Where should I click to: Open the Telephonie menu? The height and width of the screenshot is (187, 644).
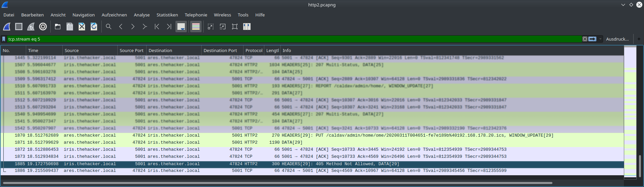tap(196, 15)
